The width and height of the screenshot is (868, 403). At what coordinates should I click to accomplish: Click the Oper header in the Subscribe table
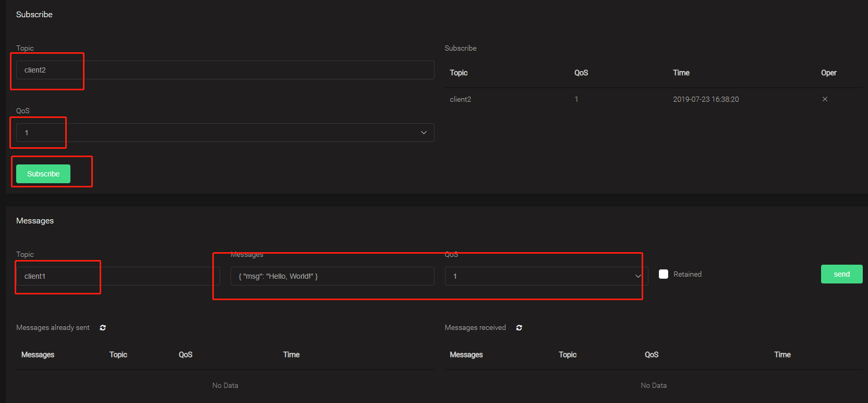(x=828, y=73)
